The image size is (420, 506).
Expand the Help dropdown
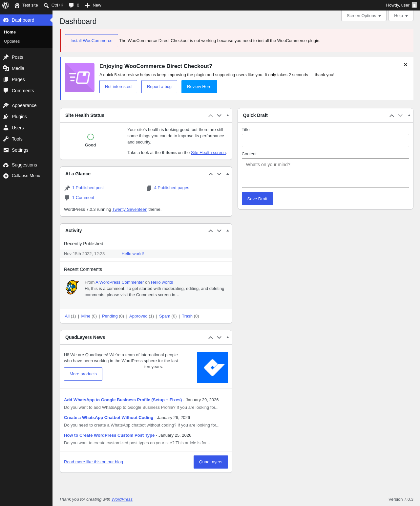click(401, 16)
